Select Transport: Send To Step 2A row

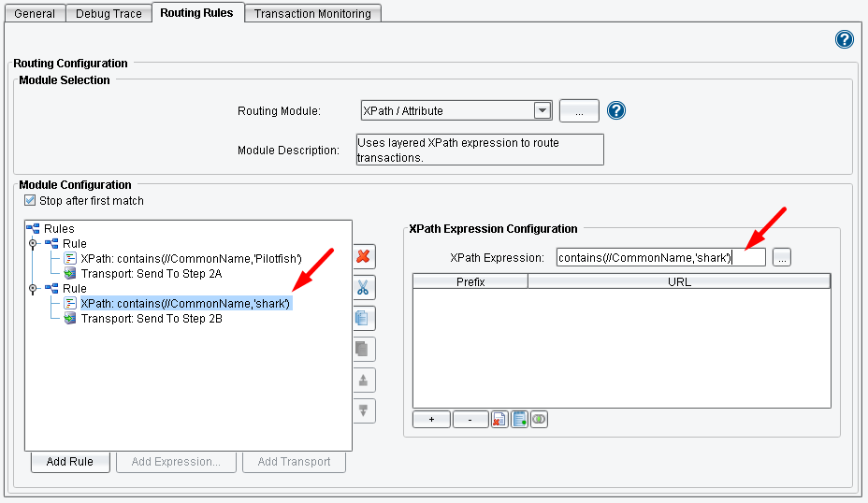click(152, 273)
